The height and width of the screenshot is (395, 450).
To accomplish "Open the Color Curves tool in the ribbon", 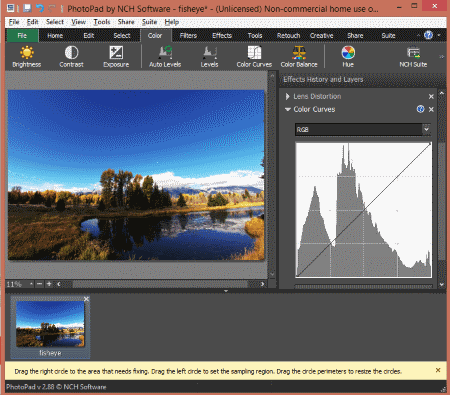I will point(254,57).
